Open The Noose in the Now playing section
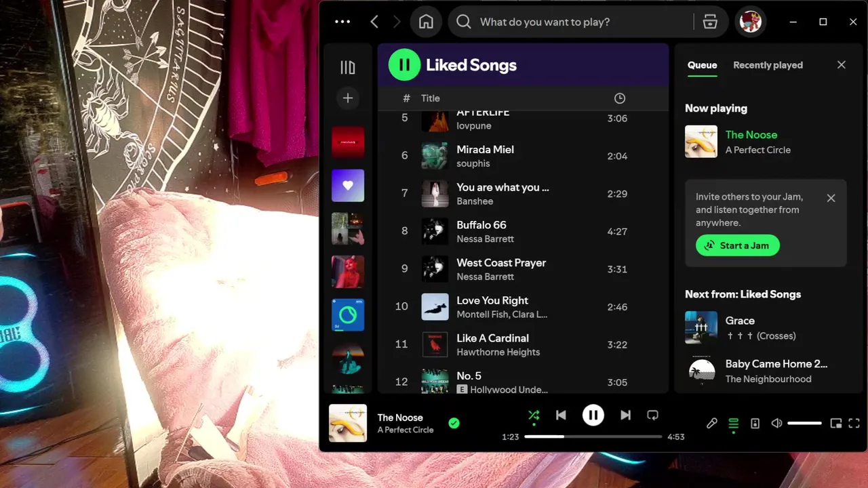This screenshot has width=868, height=488. click(x=751, y=135)
